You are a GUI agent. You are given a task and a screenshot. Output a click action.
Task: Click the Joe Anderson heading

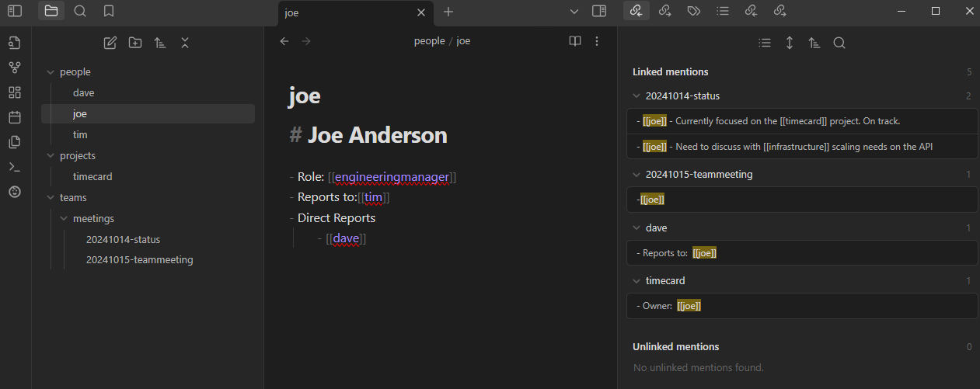coord(378,135)
